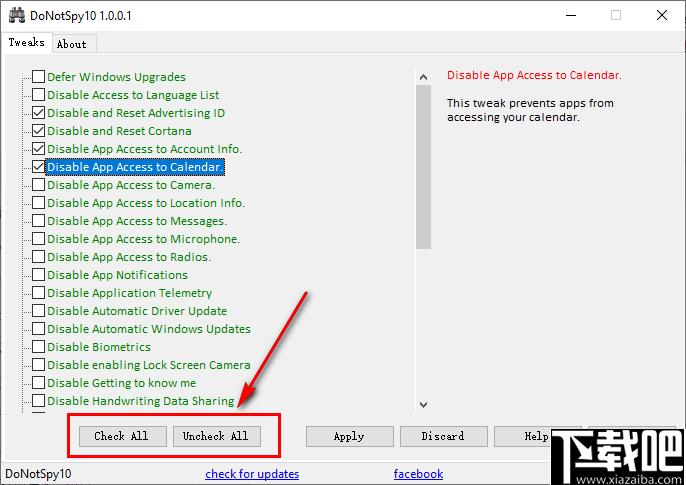This screenshot has width=686, height=485.
Task: Check Disable Automatic Windows Updates box
Action: (38, 328)
